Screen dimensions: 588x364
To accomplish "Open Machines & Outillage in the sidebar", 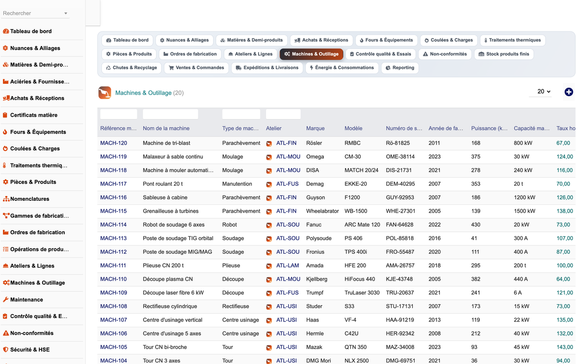I will [x=38, y=283].
